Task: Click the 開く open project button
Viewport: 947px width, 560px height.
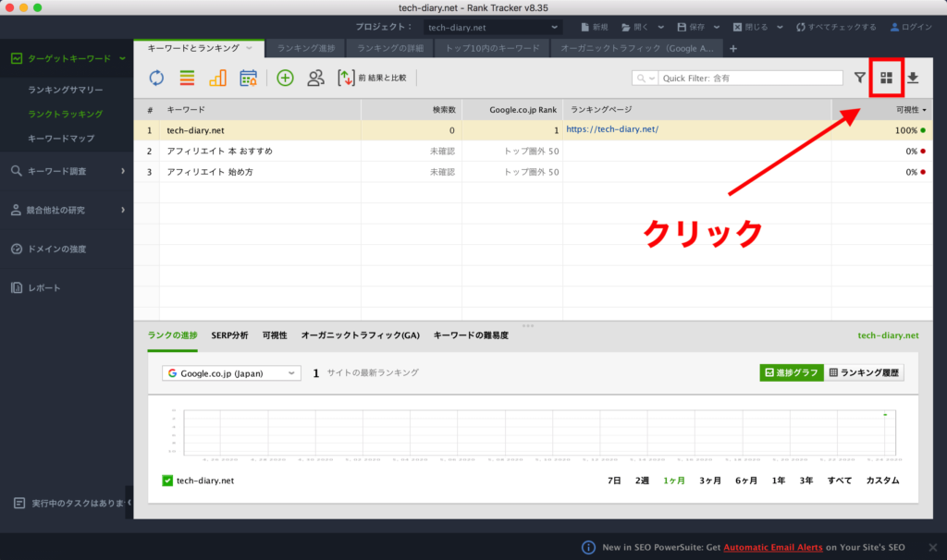Action: pos(634,27)
